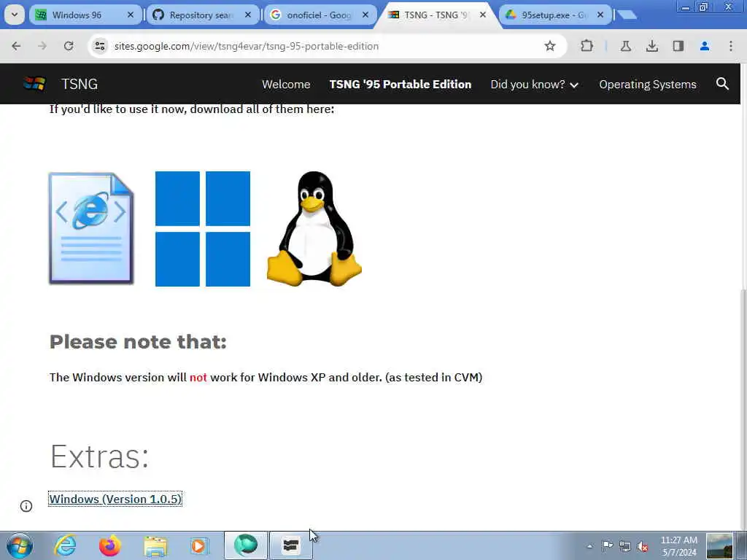747x560 pixels.
Task: Download the Linux version via Tux penguin
Action: point(314,228)
